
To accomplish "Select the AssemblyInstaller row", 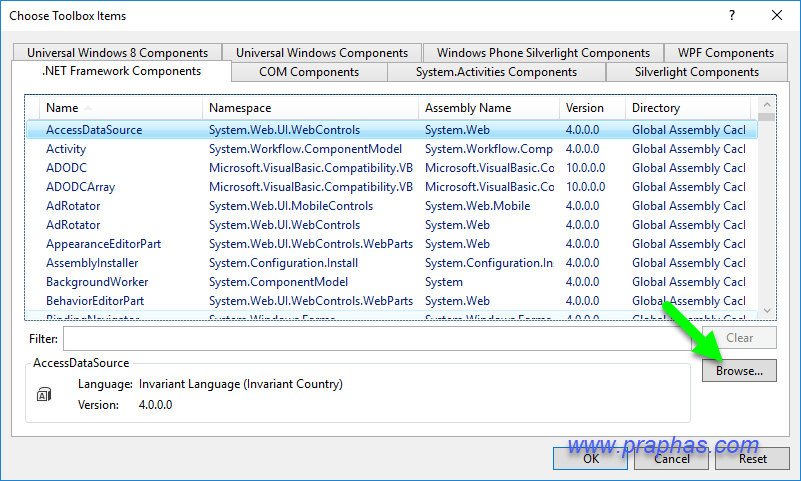I will pos(392,263).
